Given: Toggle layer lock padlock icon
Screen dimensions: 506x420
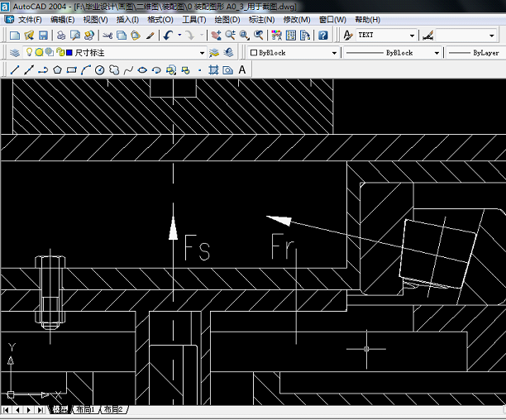Looking at the screenshot, I should (x=60, y=52).
